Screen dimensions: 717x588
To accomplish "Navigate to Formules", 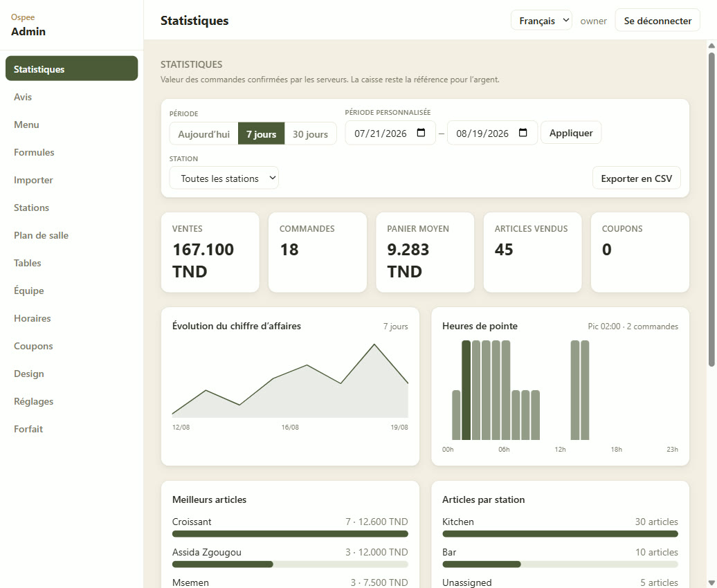I will tap(72, 151).
